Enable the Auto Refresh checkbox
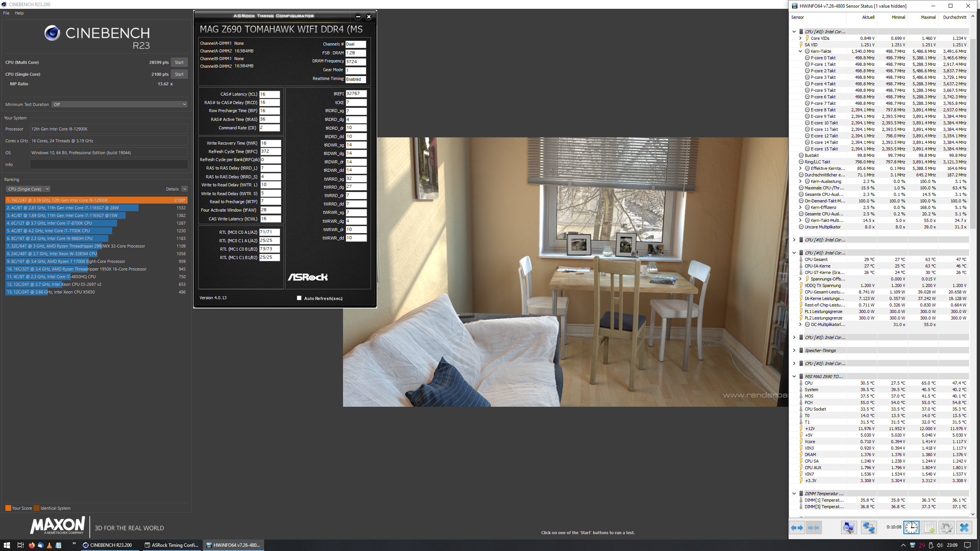 299,298
